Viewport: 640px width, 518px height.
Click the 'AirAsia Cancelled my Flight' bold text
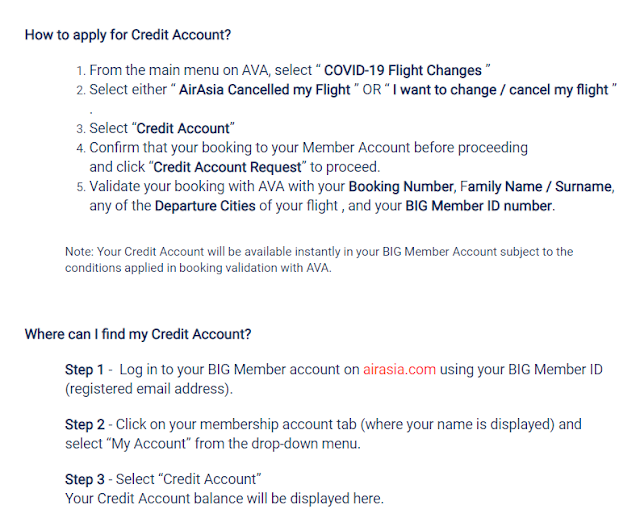click(264, 89)
